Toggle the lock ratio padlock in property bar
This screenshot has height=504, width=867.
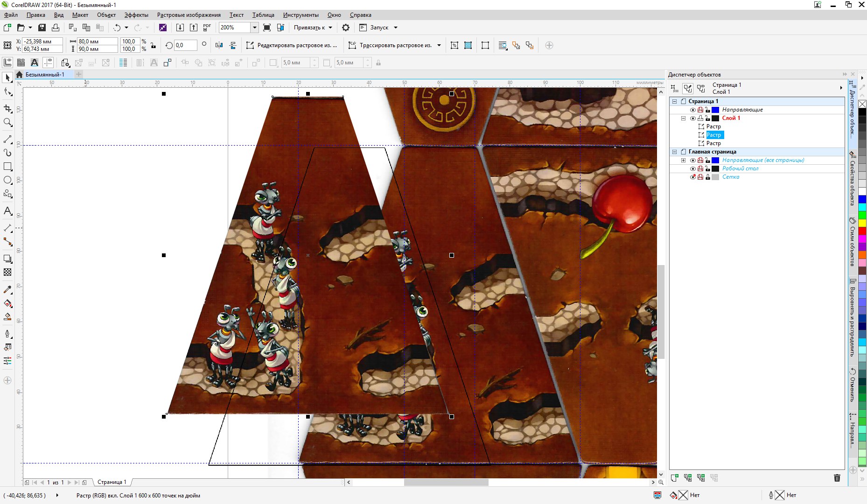point(153,45)
